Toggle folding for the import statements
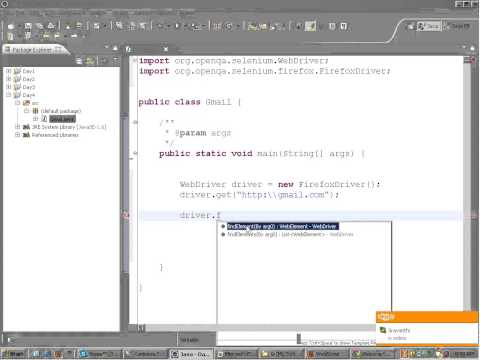The height and width of the screenshot is (360, 480). pyautogui.click(x=135, y=60)
